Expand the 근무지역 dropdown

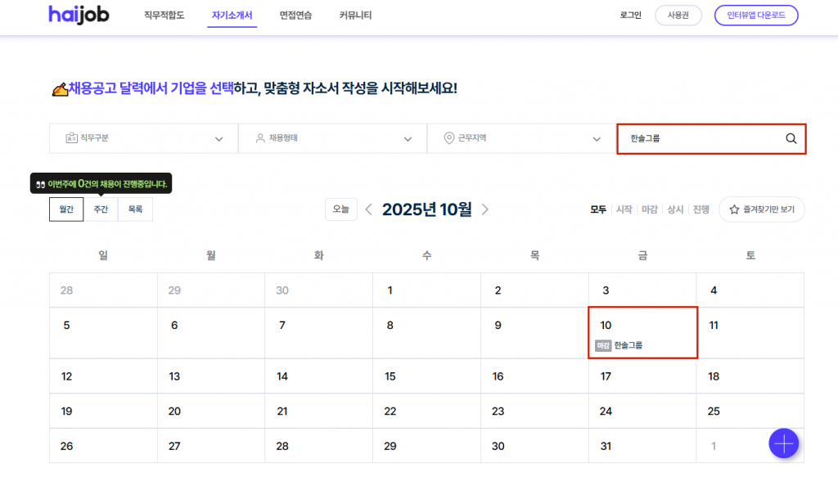coord(521,139)
